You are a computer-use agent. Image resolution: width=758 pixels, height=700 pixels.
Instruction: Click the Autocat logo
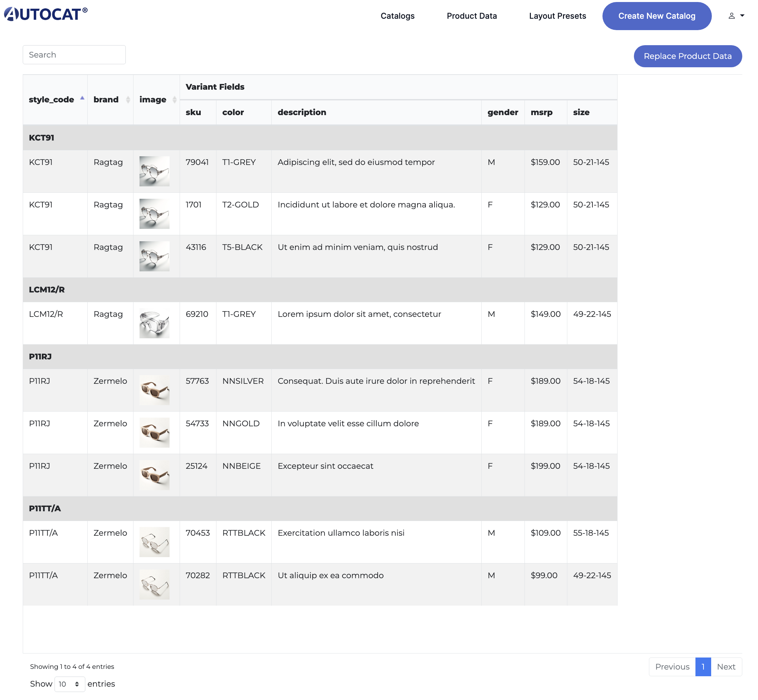[45, 14]
